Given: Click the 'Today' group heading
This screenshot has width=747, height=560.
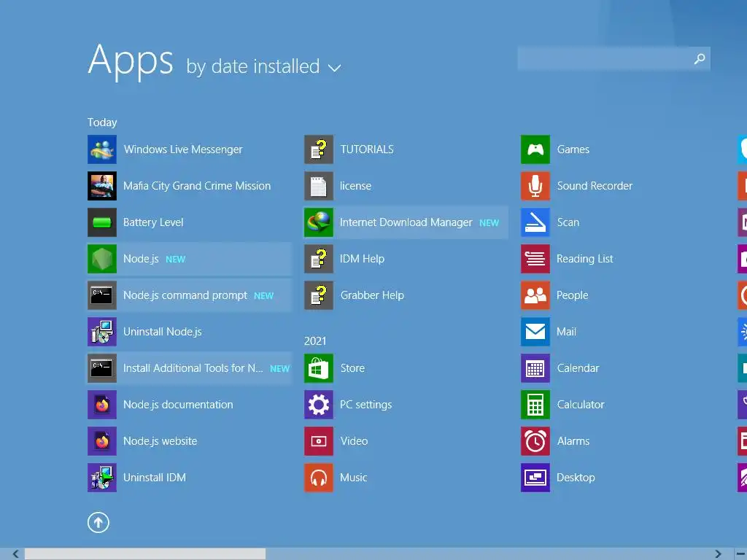Looking at the screenshot, I should point(102,122).
